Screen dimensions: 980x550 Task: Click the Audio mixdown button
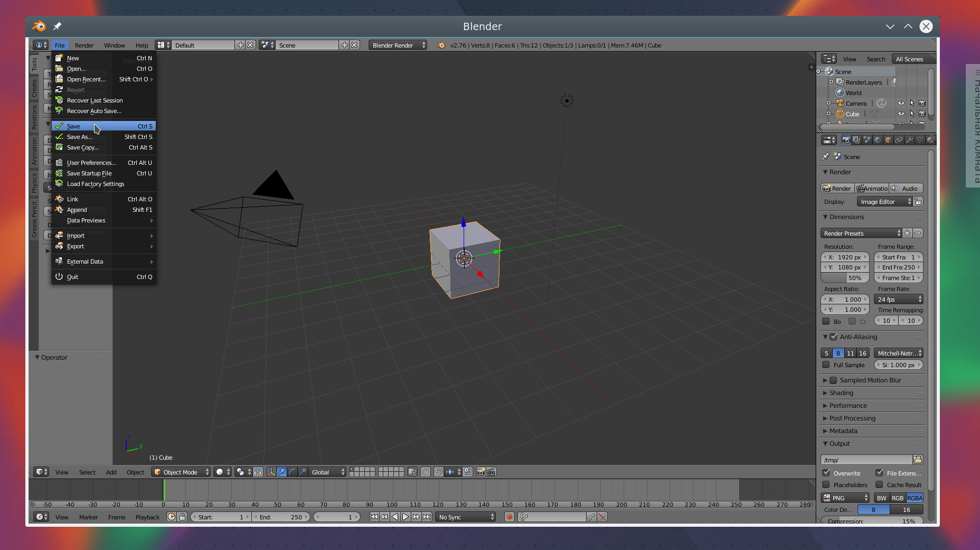point(906,189)
